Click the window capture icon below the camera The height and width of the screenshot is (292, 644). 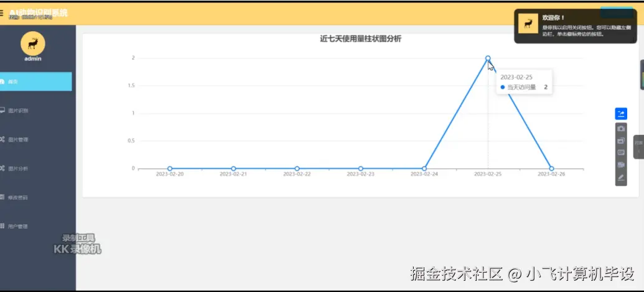(x=621, y=140)
